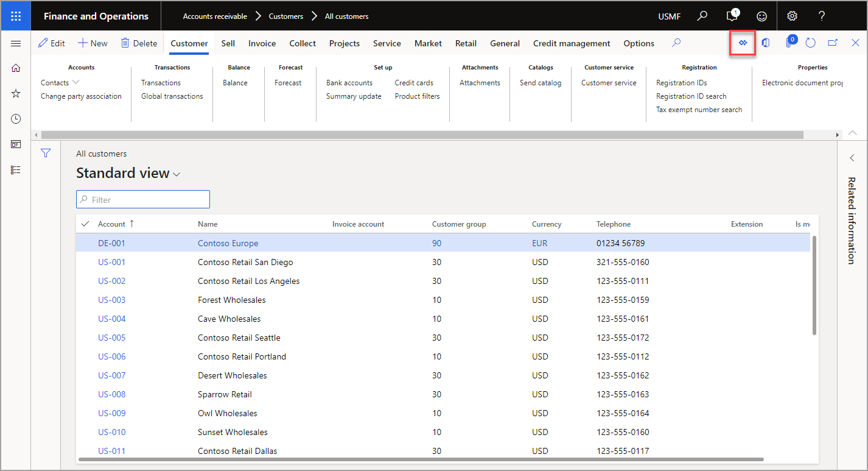Screen dimensions: 868x471
Task: Click the search magnifier in top bar
Action: [x=702, y=16]
